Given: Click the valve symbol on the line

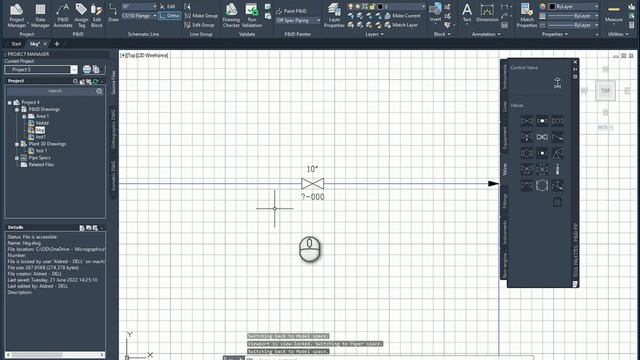Looking at the screenshot, I should click(x=313, y=184).
